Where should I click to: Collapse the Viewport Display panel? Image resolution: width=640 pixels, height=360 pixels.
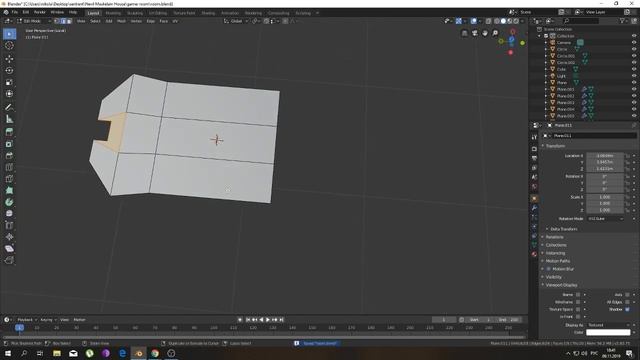click(561, 285)
